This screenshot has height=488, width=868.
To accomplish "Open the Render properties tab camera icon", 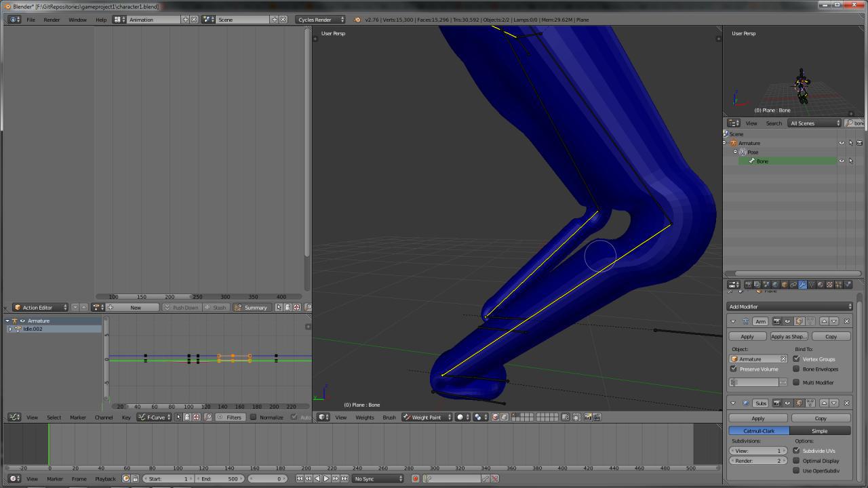I will click(x=749, y=285).
